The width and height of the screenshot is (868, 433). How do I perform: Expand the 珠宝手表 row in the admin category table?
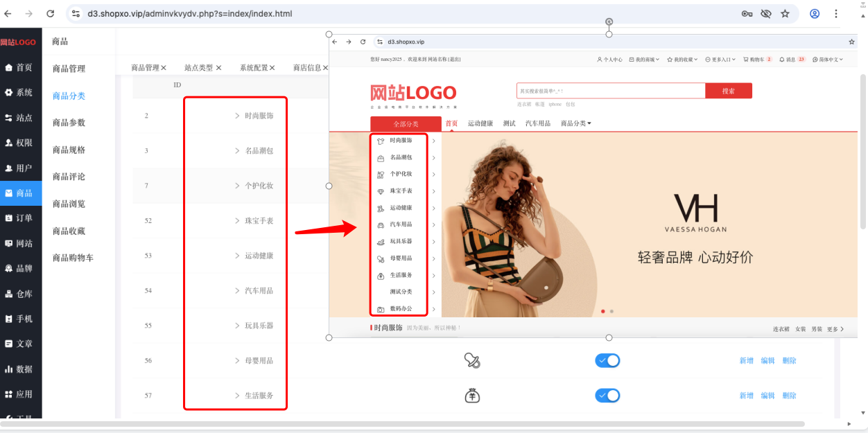tap(237, 221)
